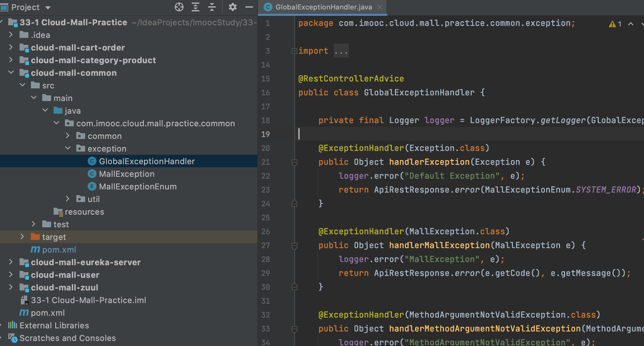Collapse the cloud-mall-common module
The height and width of the screenshot is (346, 644).
11,73
